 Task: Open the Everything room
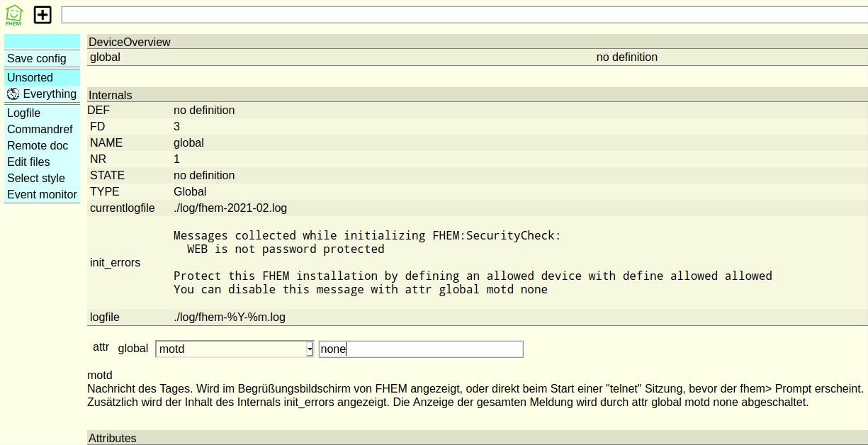point(50,94)
